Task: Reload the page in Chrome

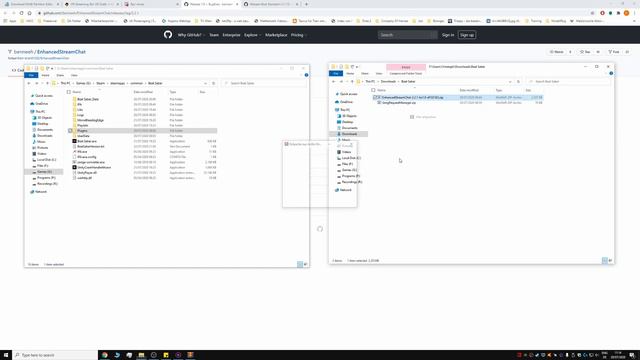Action: (x=21, y=13)
